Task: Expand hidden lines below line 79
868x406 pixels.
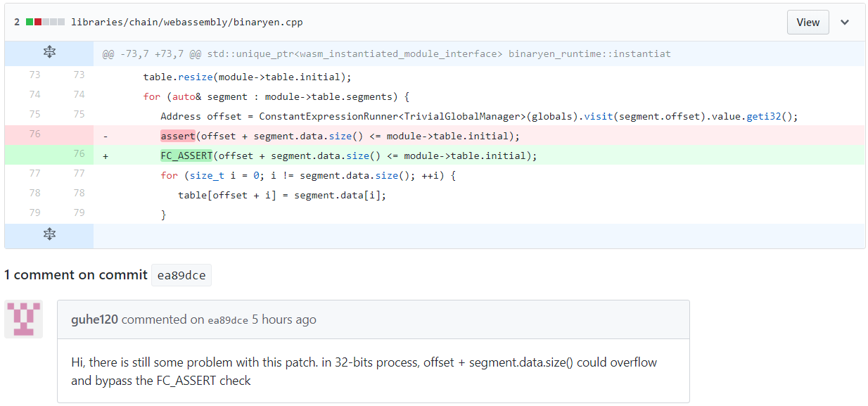Action: pyautogui.click(x=49, y=235)
